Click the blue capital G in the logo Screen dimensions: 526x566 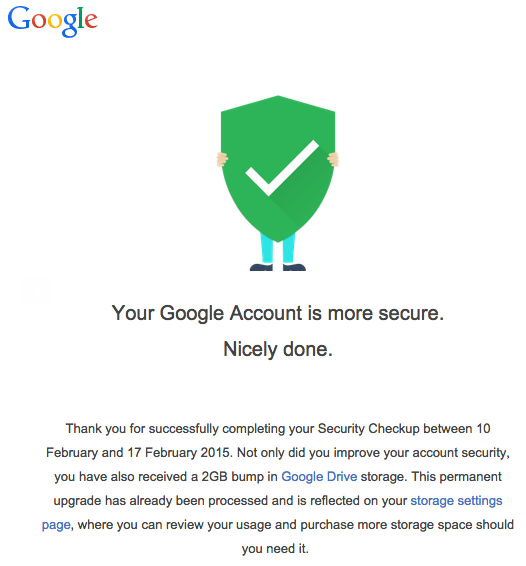[x=19, y=18]
